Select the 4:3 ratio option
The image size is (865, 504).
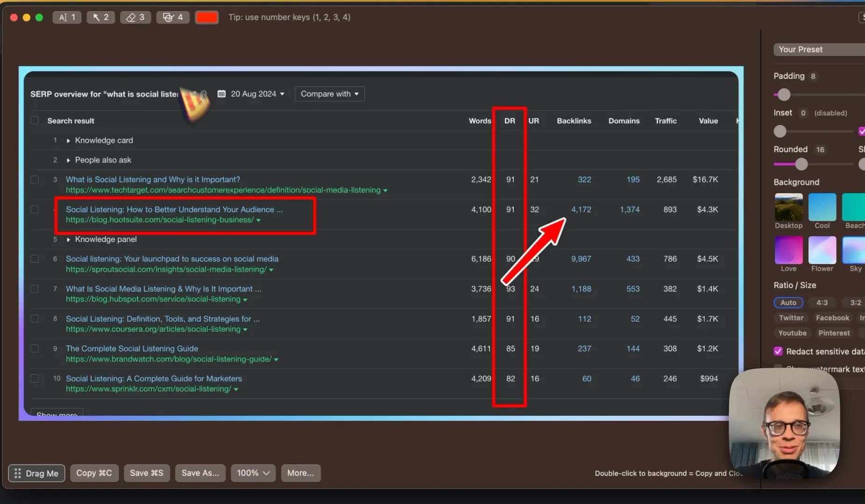pos(822,302)
